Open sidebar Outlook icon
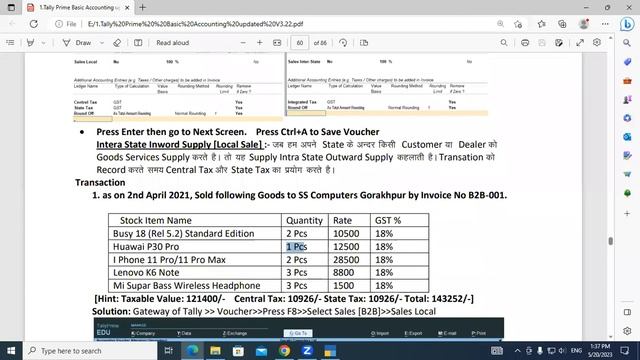 click(627, 137)
